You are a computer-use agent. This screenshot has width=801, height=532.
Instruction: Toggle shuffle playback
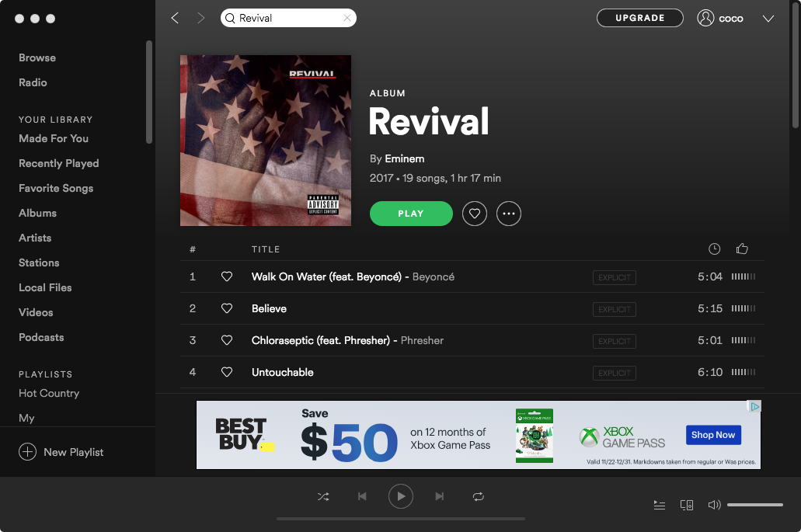pyautogui.click(x=323, y=496)
